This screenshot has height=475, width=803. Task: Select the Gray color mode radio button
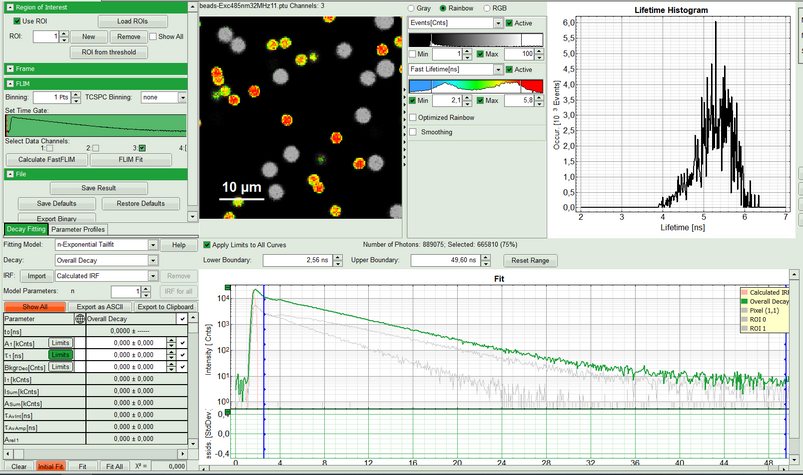pos(413,7)
